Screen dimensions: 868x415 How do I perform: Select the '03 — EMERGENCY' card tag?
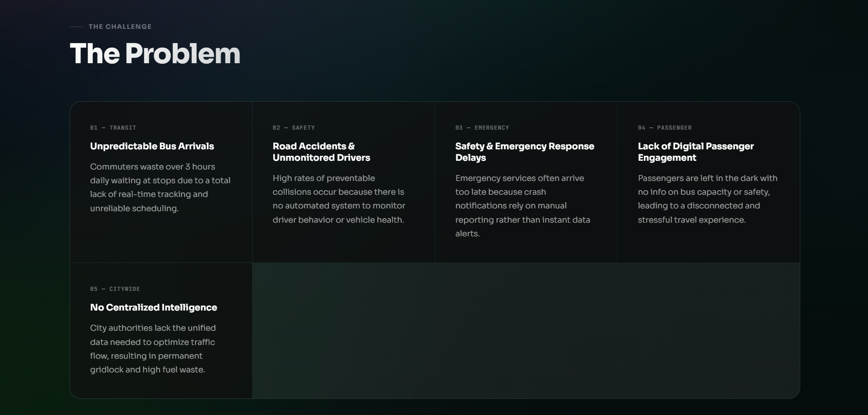[482, 128]
